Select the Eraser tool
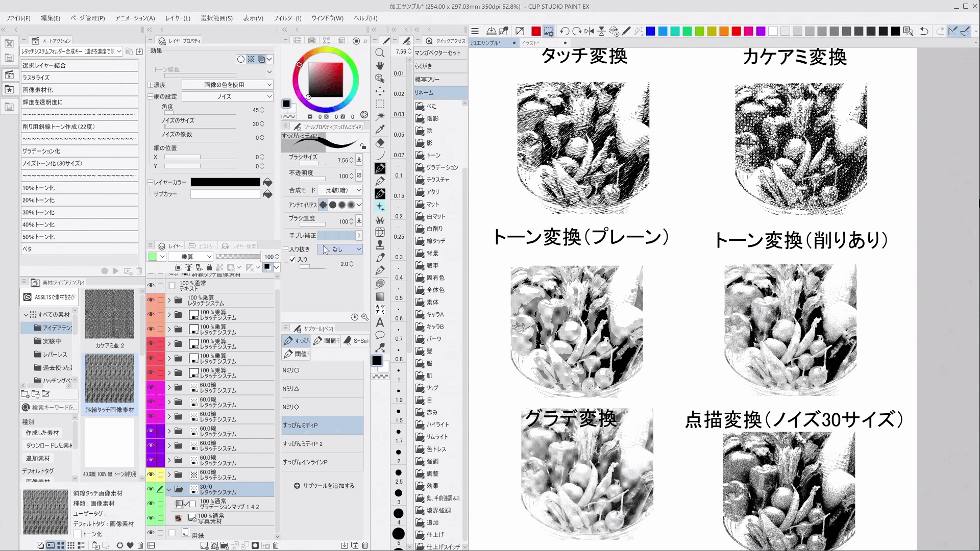Image resolution: width=980 pixels, height=551 pixels. tap(380, 143)
